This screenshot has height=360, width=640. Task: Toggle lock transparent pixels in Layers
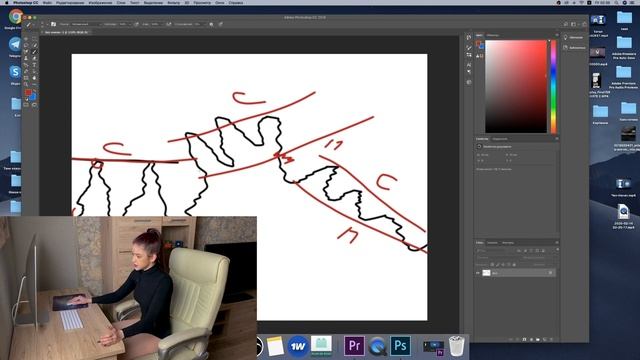[x=492, y=264]
